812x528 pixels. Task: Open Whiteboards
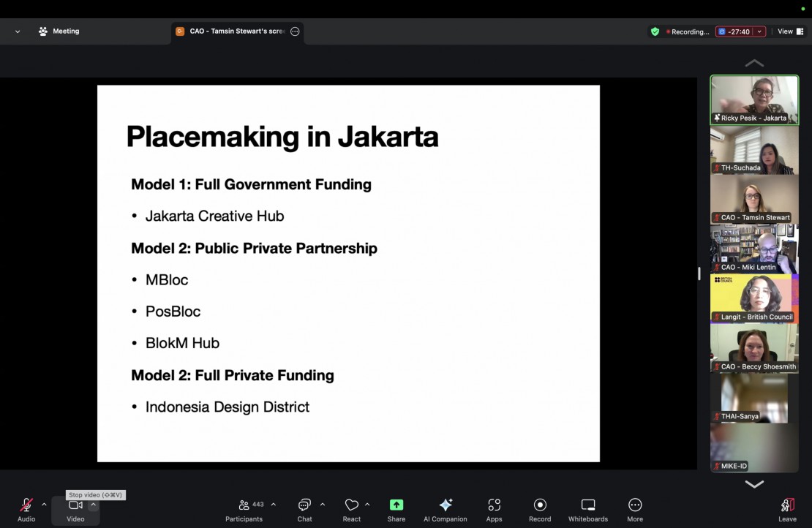(x=588, y=508)
